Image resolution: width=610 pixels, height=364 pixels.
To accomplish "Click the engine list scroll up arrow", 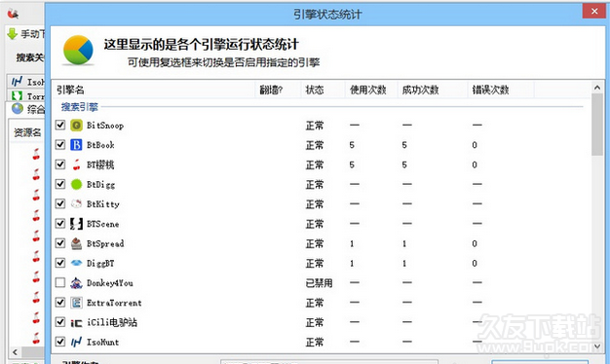I will click(x=597, y=88).
